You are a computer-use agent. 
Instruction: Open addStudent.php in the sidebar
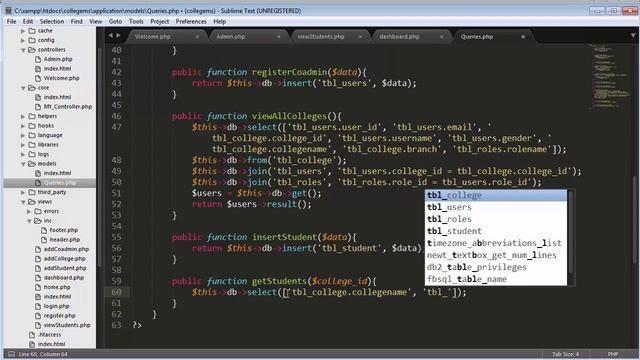click(65, 268)
